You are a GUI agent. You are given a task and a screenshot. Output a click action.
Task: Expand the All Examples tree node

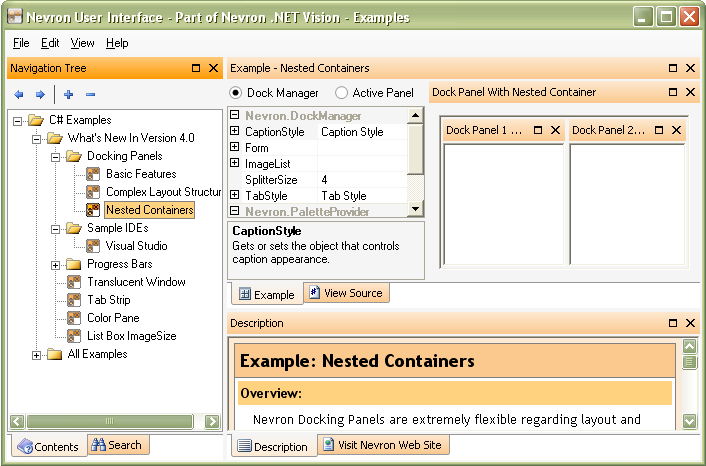tap(36, 355)
